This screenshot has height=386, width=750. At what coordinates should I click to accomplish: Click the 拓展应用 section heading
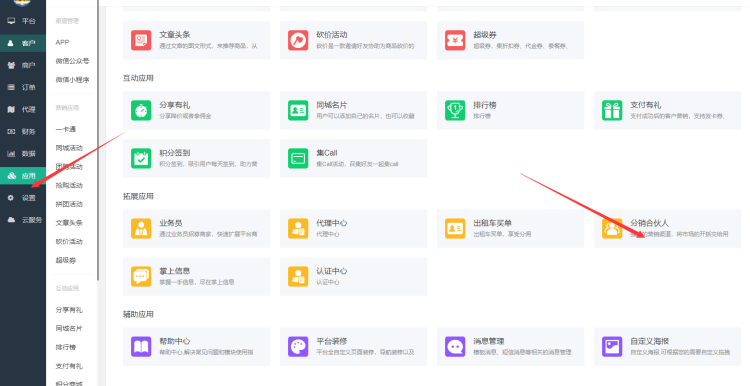point(138,196)
